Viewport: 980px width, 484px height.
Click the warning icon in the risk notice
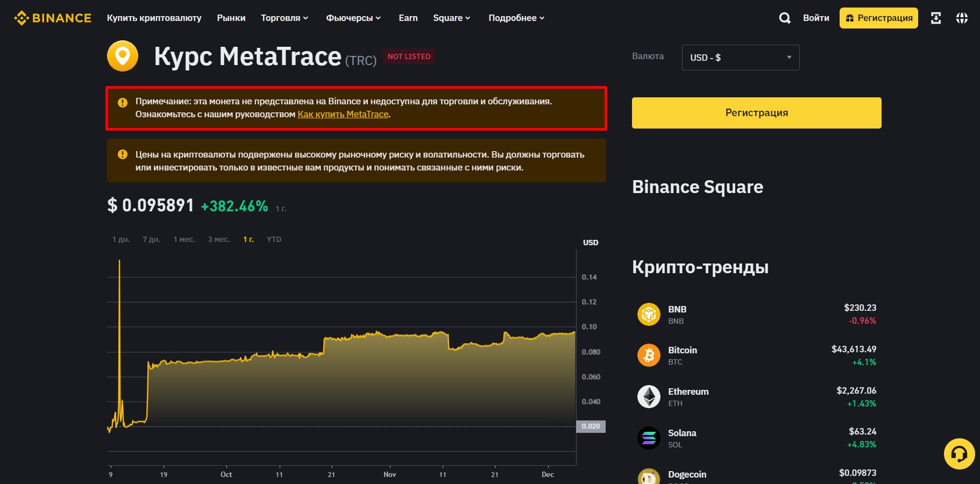point(123,154)
